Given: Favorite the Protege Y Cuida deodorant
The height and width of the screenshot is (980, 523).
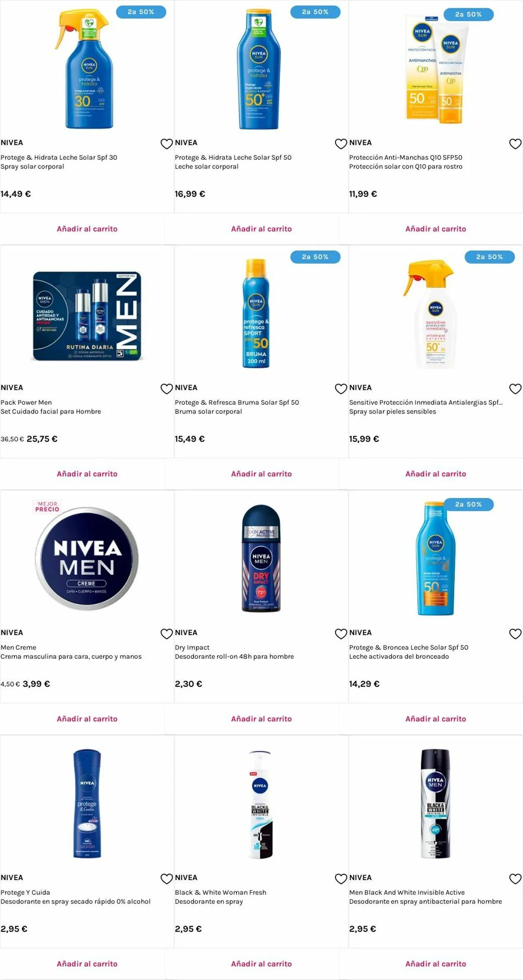Looking at the screenshot, I should pos(167,879).
